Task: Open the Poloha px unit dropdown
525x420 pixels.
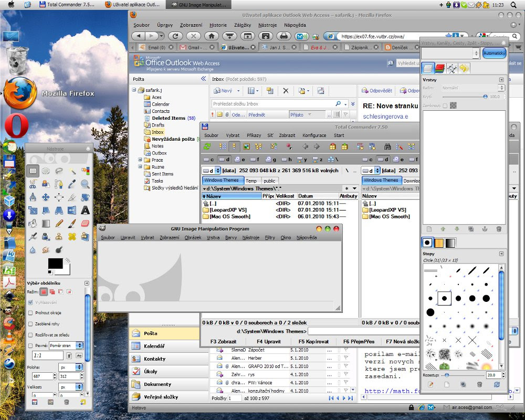Action: 71,367
